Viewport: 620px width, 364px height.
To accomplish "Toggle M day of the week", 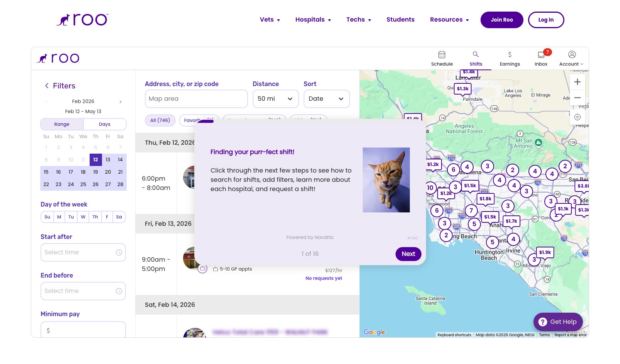I will click(x=59, y=217).
